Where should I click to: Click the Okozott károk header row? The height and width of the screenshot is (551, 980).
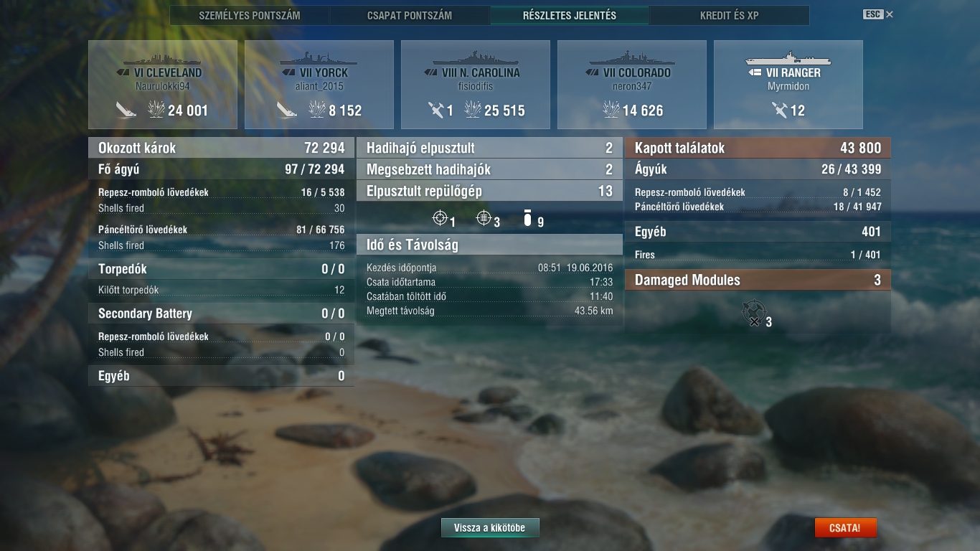tap(221, 148)
